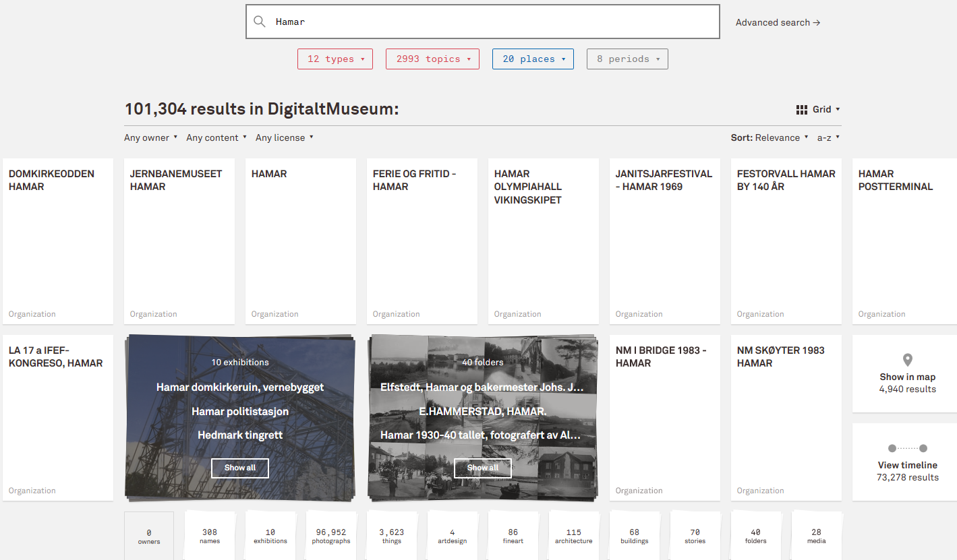Expand the 8 periods filter
This screenshot has height=560, width=957.
(x=627, y=59)
